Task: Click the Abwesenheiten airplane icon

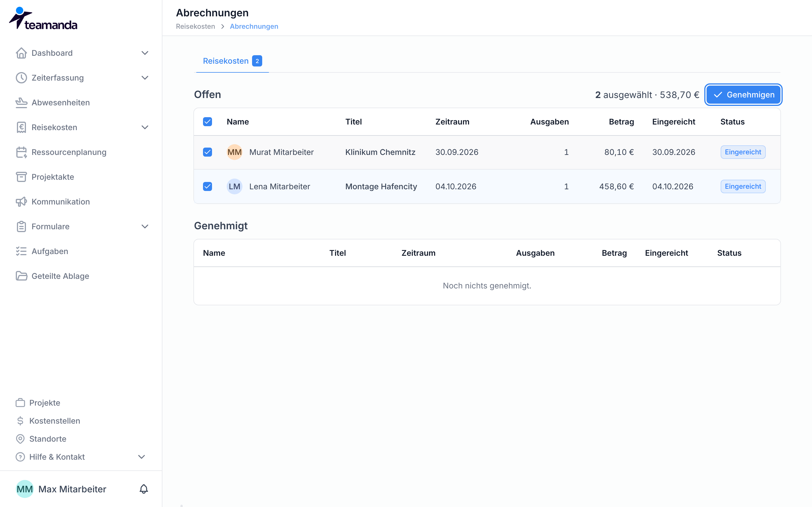Action: pos(21,103)
